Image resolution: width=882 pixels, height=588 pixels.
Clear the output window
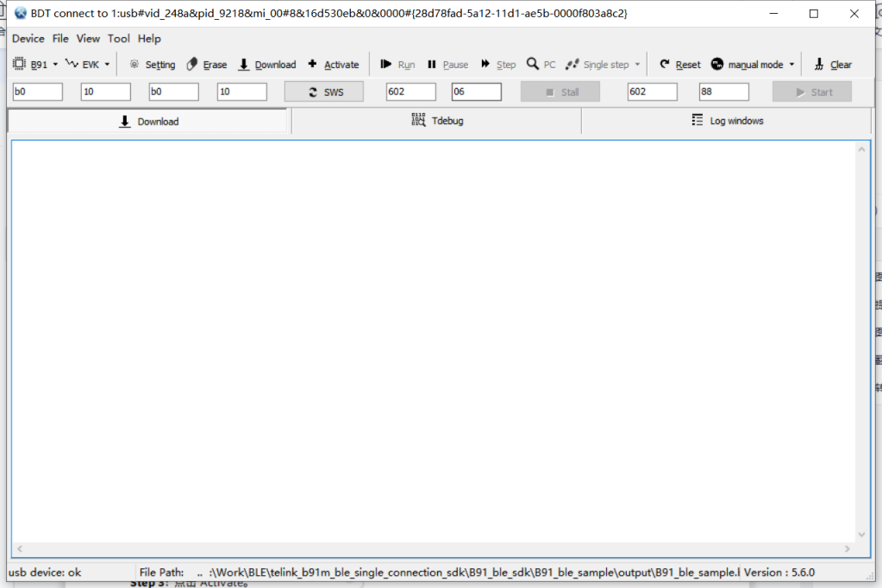tap(831, 63)
